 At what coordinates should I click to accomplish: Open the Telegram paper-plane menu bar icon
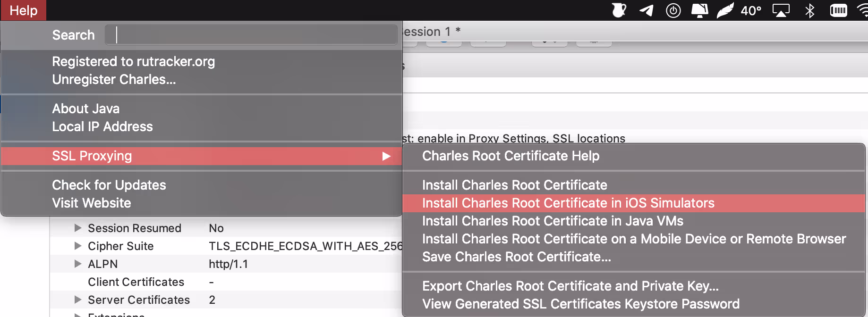point(647,10)
